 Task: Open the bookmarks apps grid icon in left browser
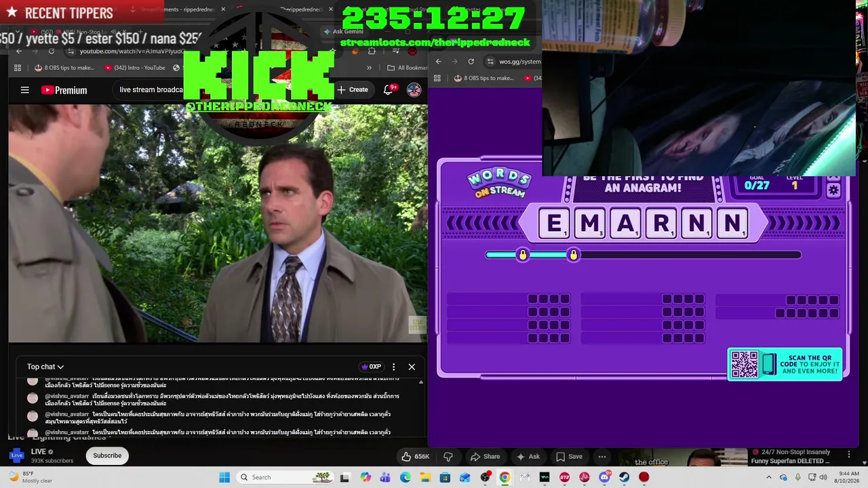point(19,68)
